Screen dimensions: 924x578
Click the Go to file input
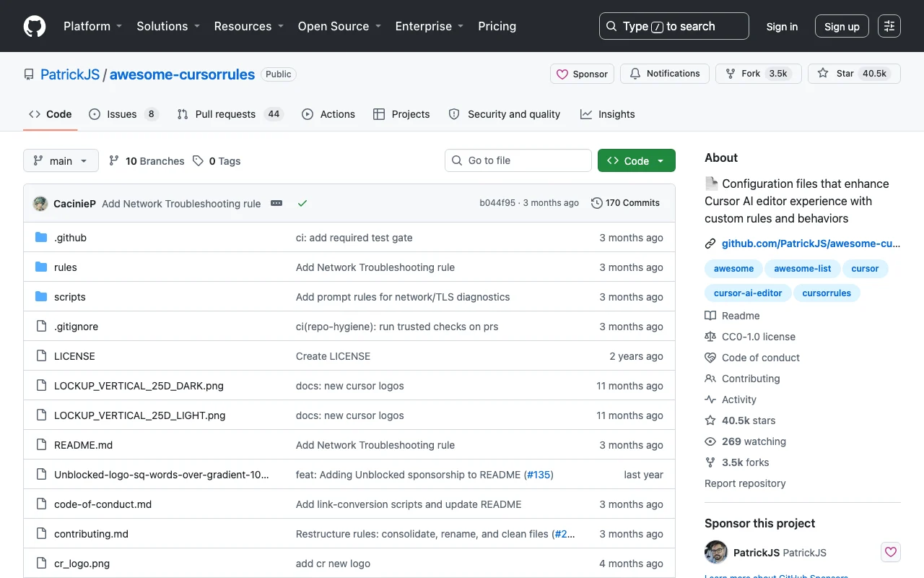[518, 160]
